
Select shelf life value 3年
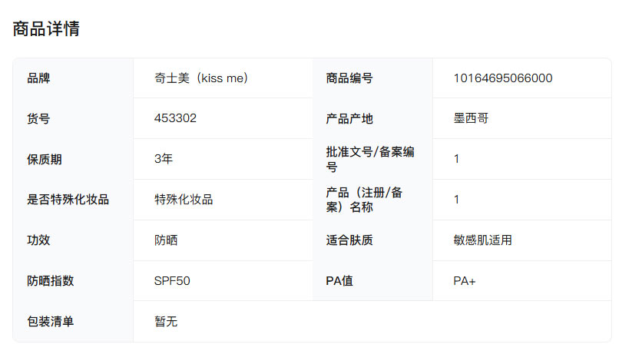[164, 160]
